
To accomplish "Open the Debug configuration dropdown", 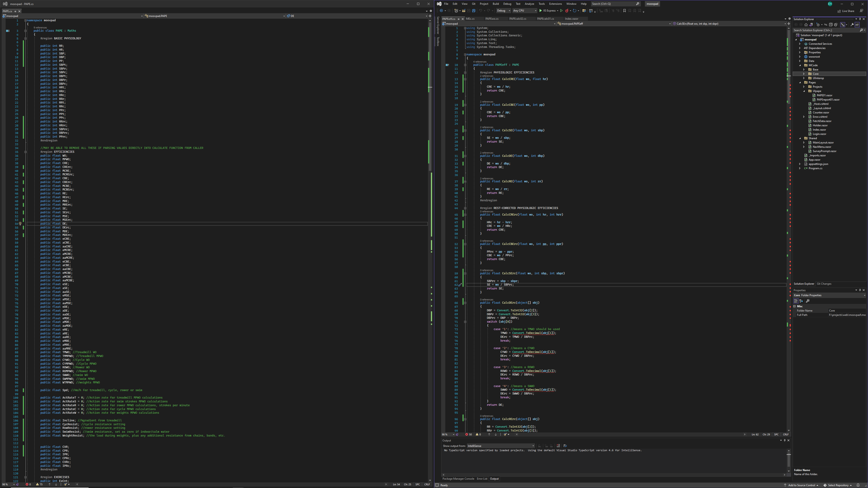I will pos(504,11).
